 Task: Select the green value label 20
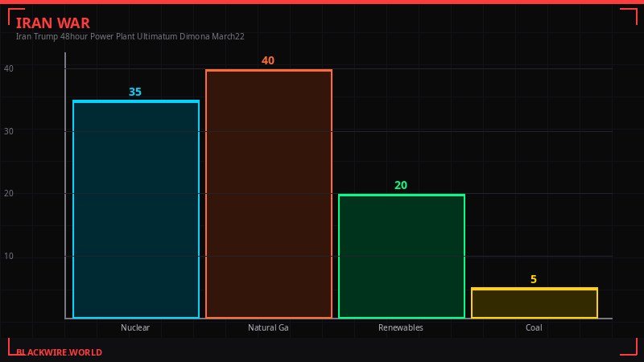tap(401, 186)
